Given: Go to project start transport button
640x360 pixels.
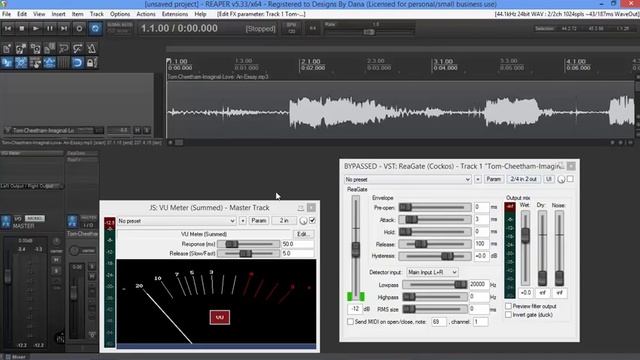Looking at the screenshot, I should coord(8,29).
